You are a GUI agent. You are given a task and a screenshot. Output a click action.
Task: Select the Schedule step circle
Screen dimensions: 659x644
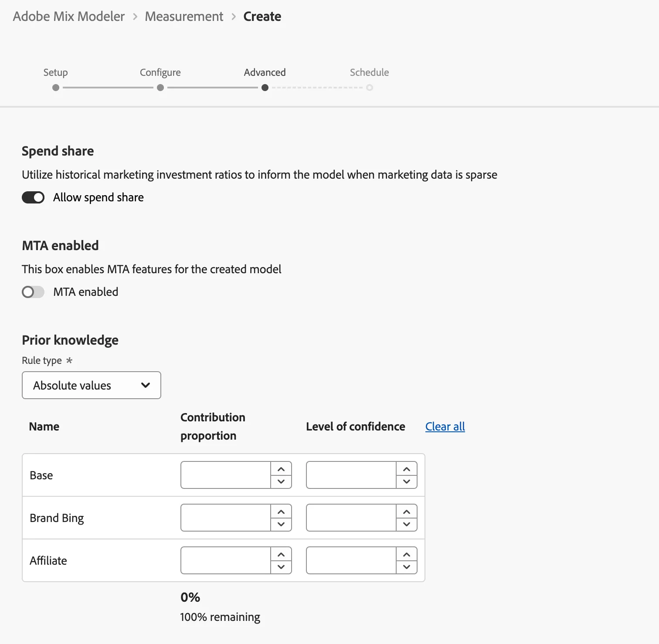pos(370,88)
